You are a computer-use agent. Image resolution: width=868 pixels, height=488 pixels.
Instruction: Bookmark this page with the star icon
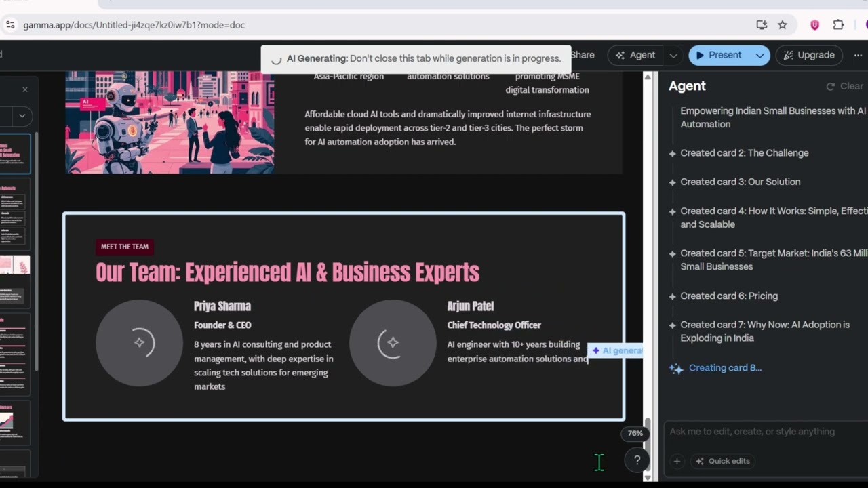[783, 25]
